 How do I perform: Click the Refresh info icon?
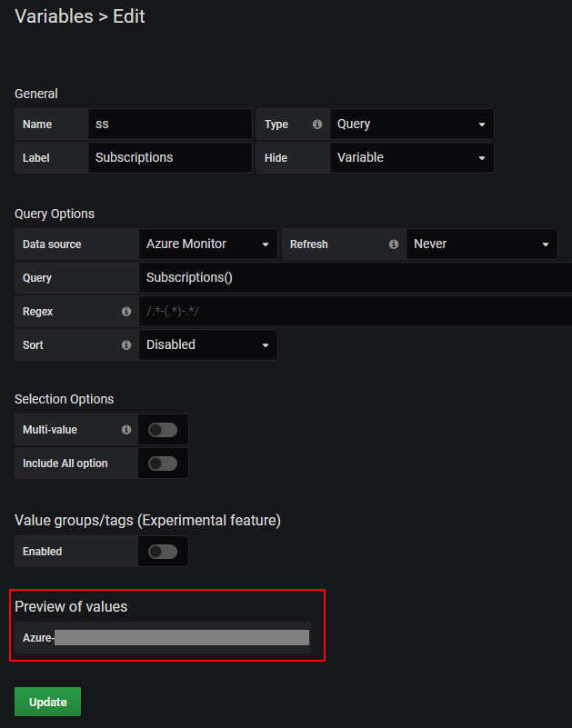(x=394, y=244)
